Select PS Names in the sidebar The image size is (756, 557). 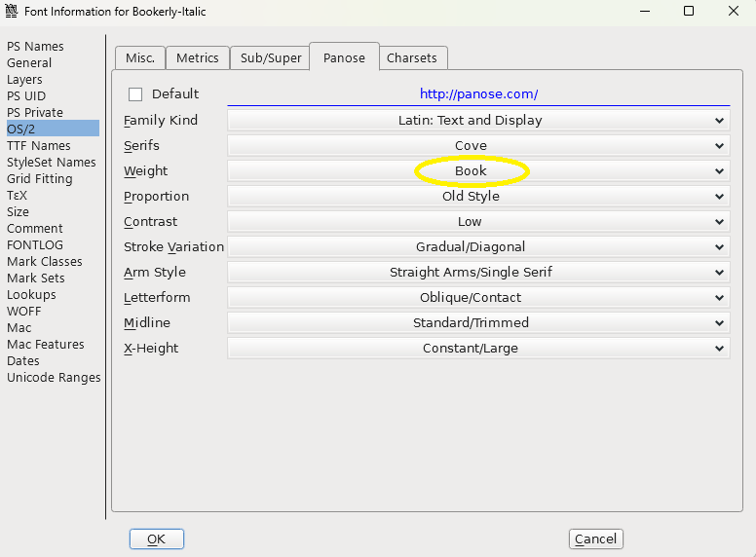pos(35,47)
